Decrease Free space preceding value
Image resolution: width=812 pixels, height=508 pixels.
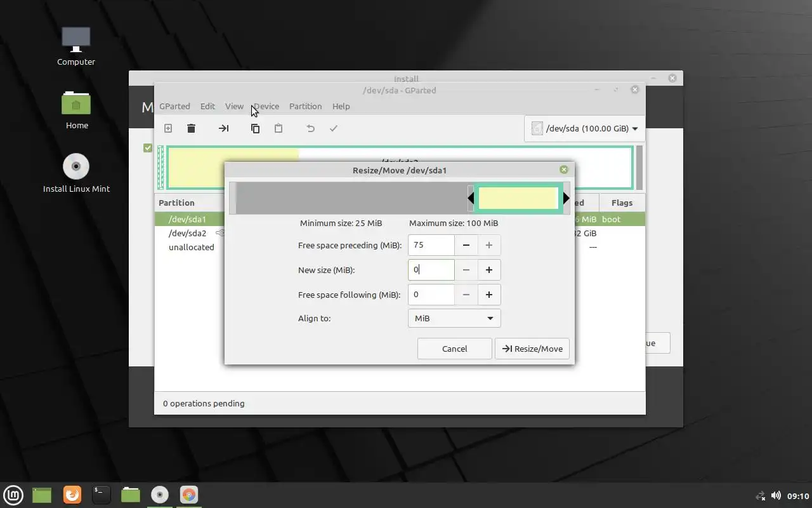466,245
